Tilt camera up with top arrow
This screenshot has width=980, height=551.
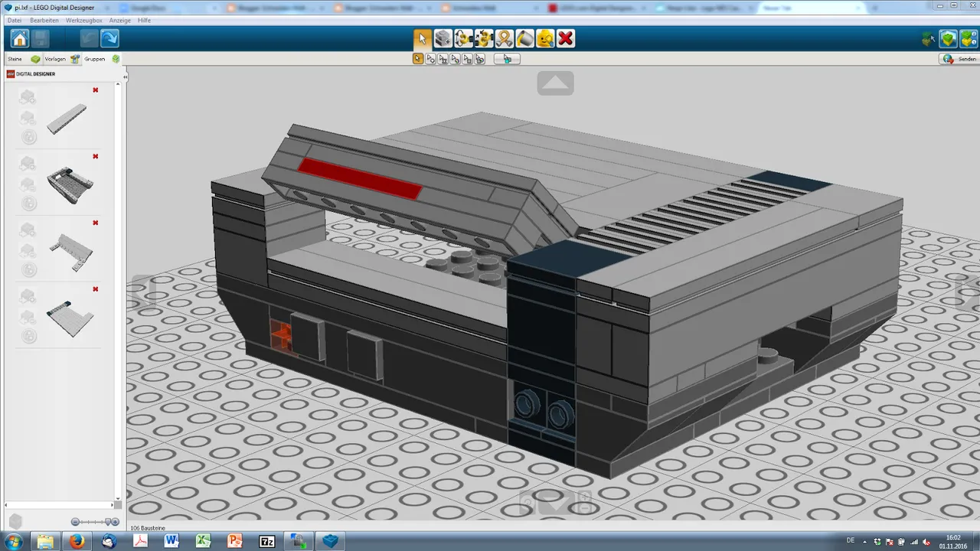(556, 83)
